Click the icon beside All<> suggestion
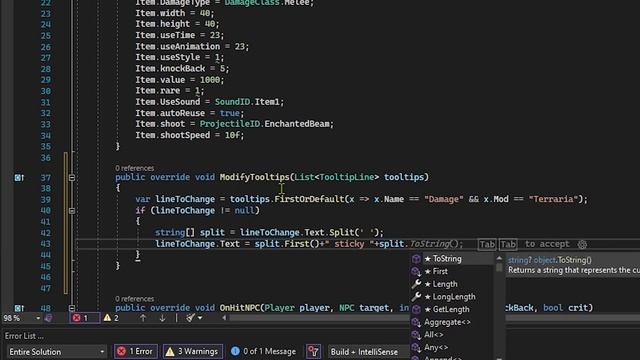This screenshot has width=640, height=360. pyautogui.click(x=416, y=335)
